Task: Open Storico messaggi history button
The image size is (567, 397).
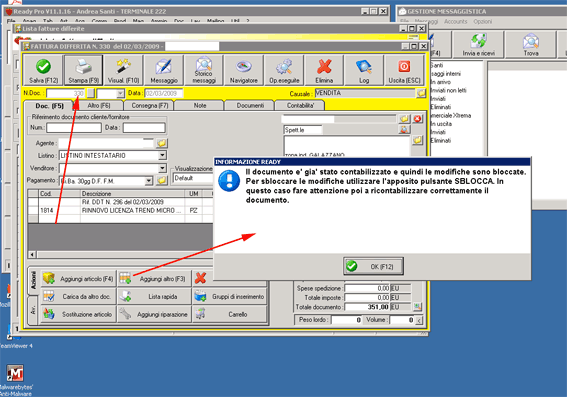Action: pos(204,70)
